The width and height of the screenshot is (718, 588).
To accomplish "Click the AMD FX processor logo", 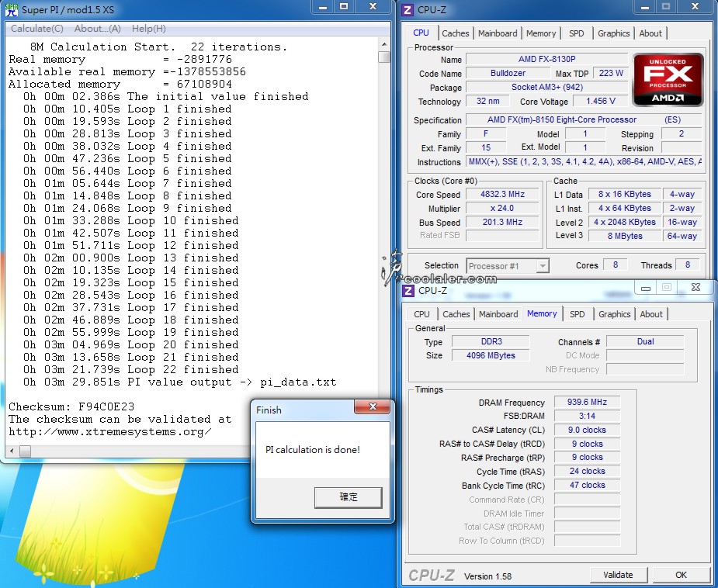I will tap(668, 80).
